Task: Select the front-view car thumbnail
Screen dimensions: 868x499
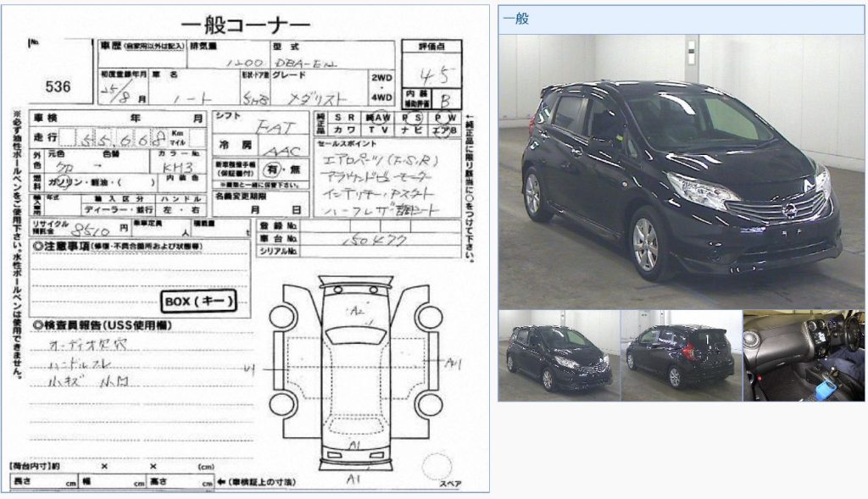Action: (559, 356)
